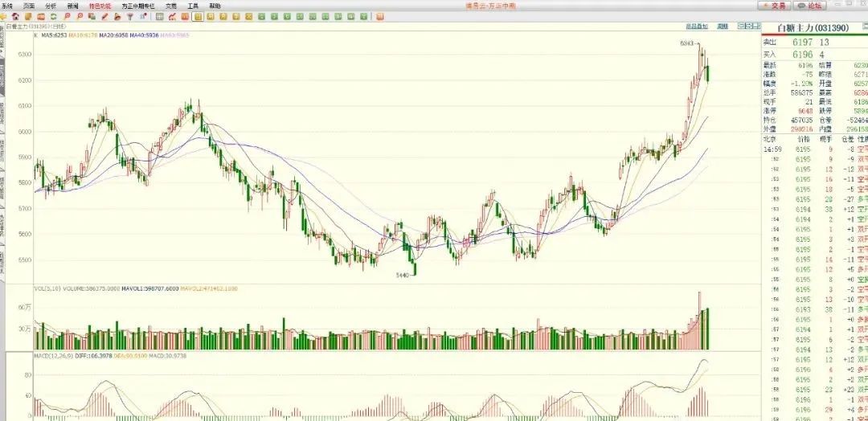The image size is (868, 421).
Task: Open the 方正中期专栏 menu
Action: [138, 6]
